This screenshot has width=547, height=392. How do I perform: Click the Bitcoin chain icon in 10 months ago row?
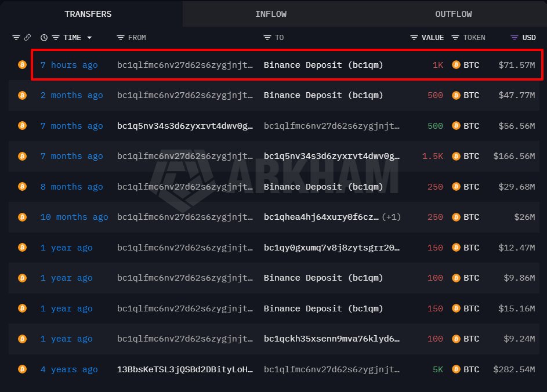click(x=22, y=217)
